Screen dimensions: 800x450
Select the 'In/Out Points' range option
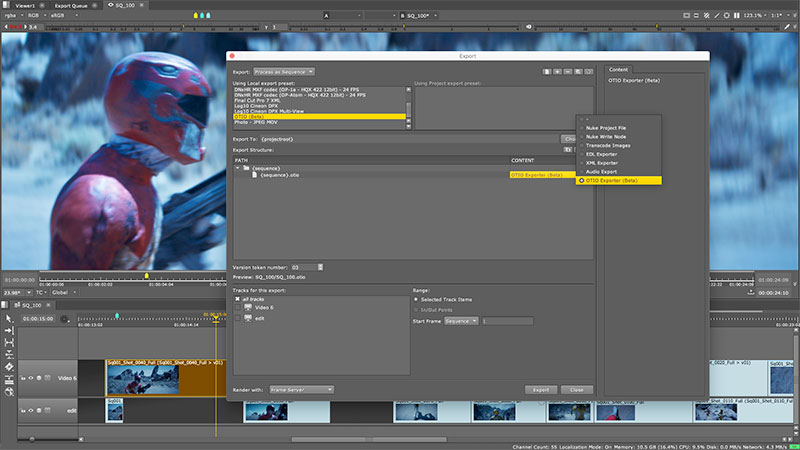416,310
